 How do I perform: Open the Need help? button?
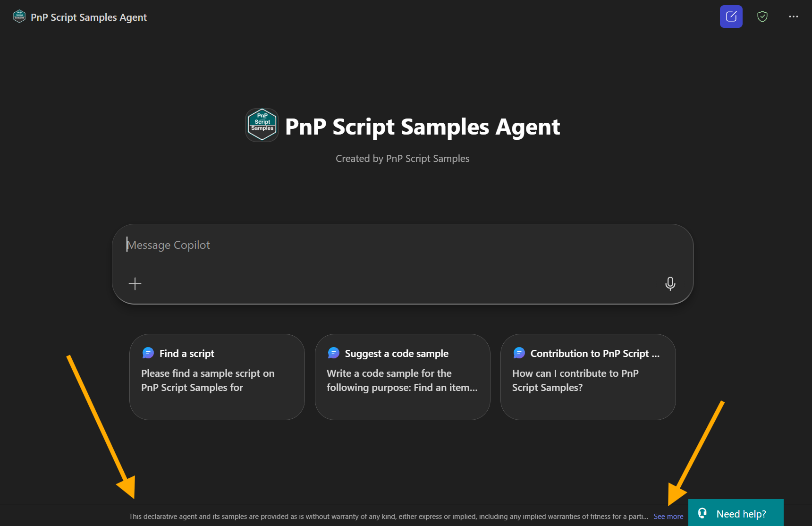(x=740, y=514)
